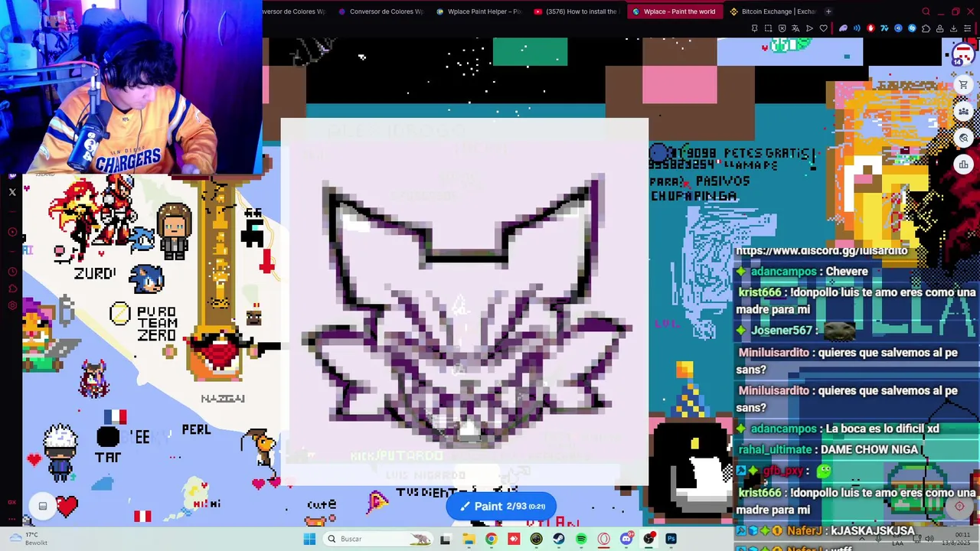
Task: Open Steam from the taskbar
Action: pos(559,539)
